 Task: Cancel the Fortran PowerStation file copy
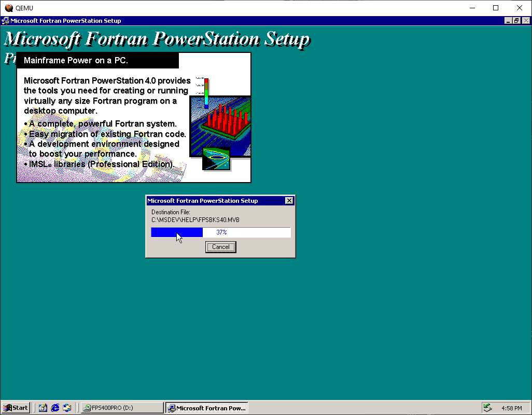[220, 247]
